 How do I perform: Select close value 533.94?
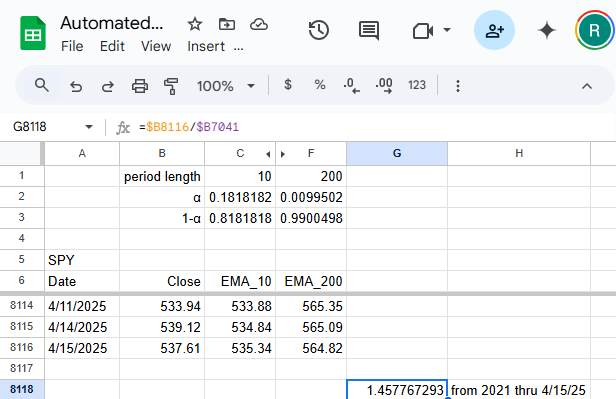tap(162, 306)
